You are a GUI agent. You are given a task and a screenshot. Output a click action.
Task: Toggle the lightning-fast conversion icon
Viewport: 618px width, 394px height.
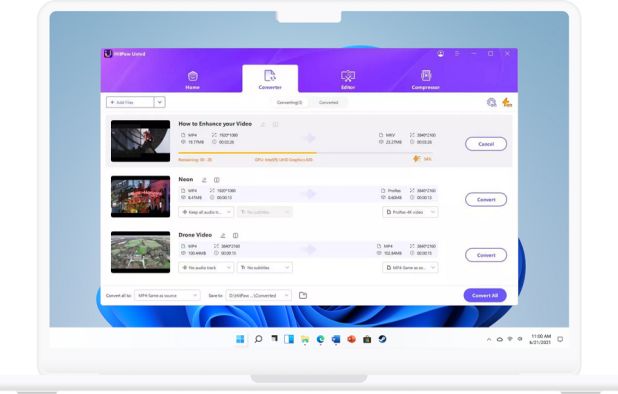[x=507, y=102]
